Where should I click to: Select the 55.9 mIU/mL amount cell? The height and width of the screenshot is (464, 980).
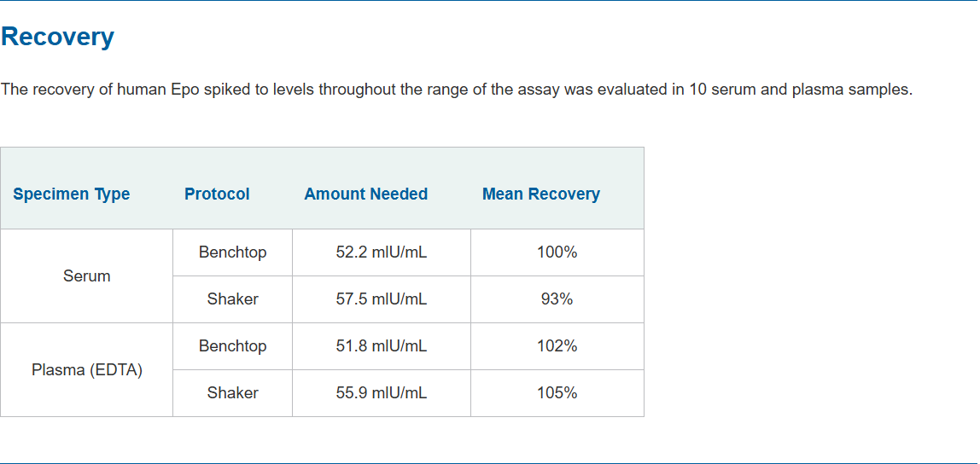click(x=382, y=393)
